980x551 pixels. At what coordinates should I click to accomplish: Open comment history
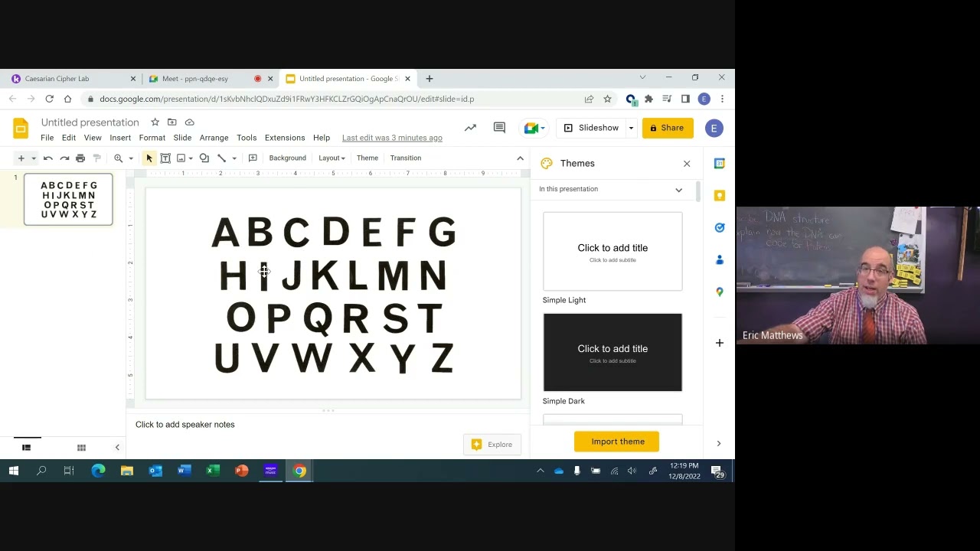coord(499,128)
